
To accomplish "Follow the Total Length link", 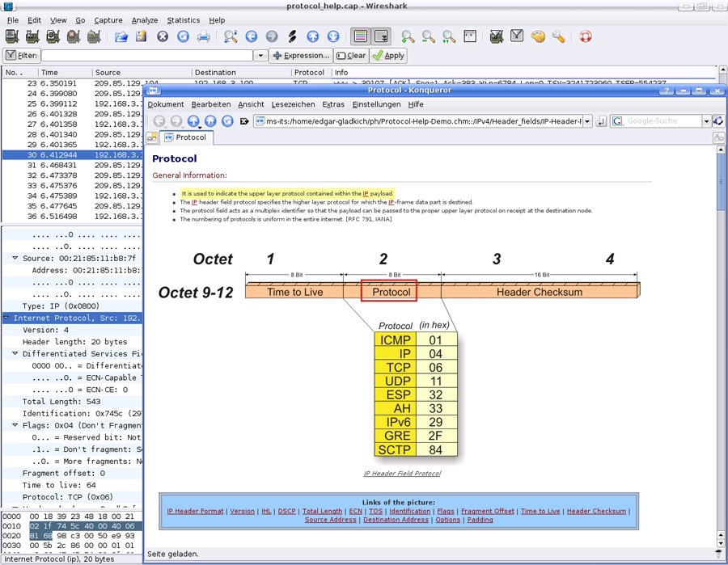I will coord(322,511).
